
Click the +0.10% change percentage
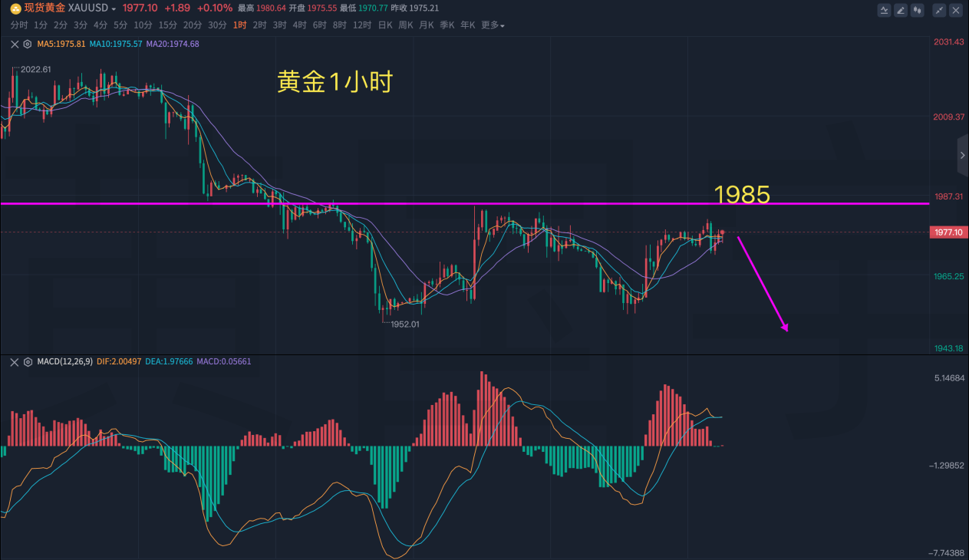214,8
